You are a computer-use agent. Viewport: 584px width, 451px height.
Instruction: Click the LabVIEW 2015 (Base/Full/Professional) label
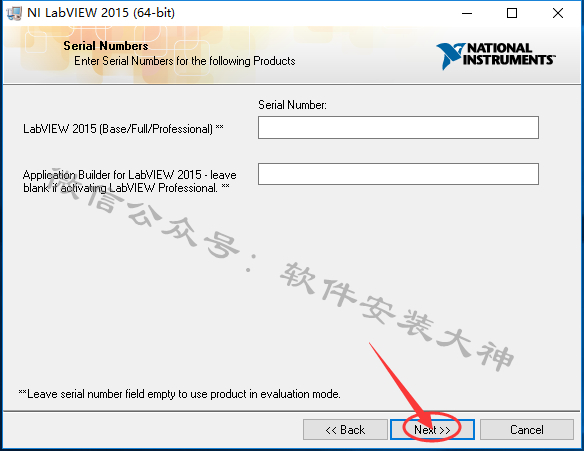[123, 129]
